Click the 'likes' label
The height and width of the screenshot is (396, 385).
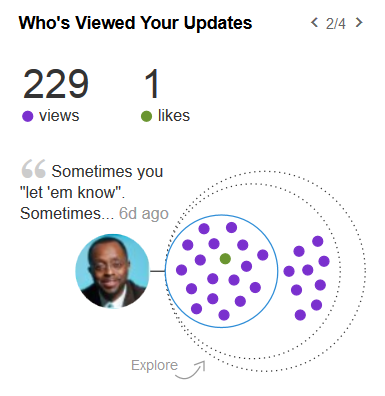(174, 116)
